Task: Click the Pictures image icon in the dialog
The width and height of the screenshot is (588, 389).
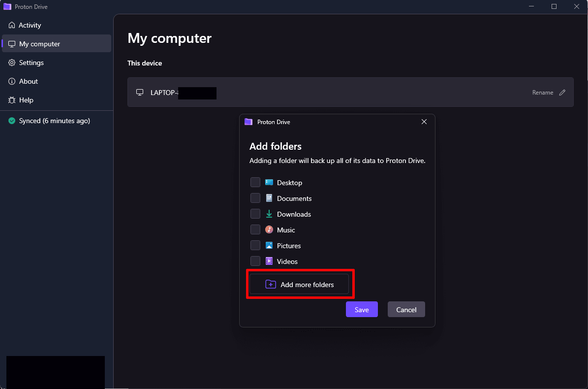Action: tap(269, 245)
